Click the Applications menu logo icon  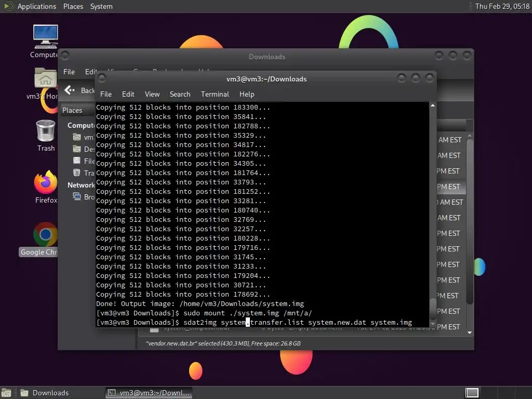[8, 6]
